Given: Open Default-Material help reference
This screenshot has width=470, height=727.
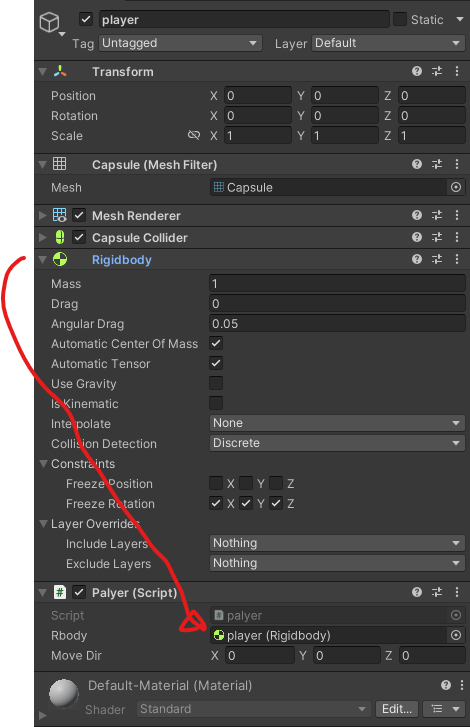Looking at the screenshot, I should click(x=446, y=685).
